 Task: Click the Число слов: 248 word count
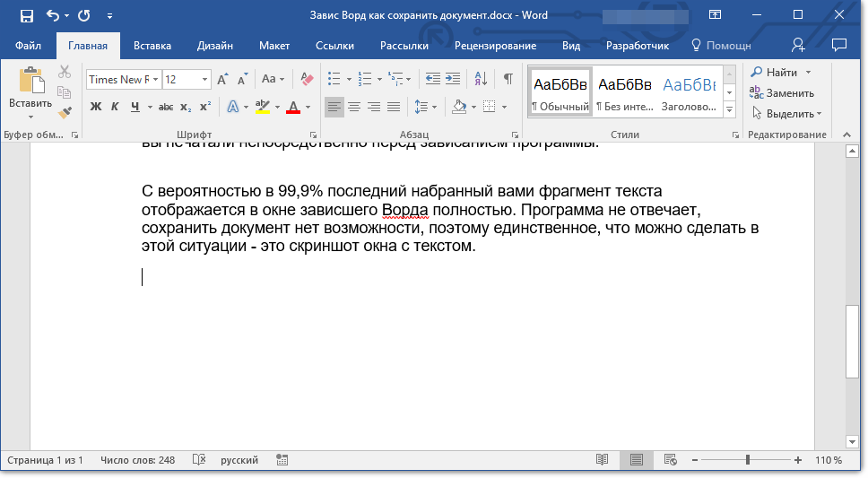pos(138,460)
